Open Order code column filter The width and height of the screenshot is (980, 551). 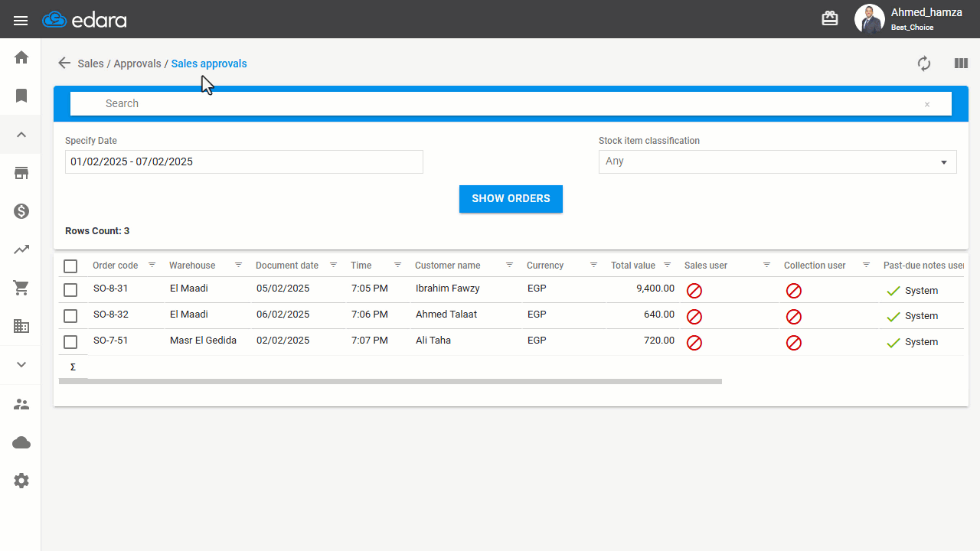click(x=152, y=265)
